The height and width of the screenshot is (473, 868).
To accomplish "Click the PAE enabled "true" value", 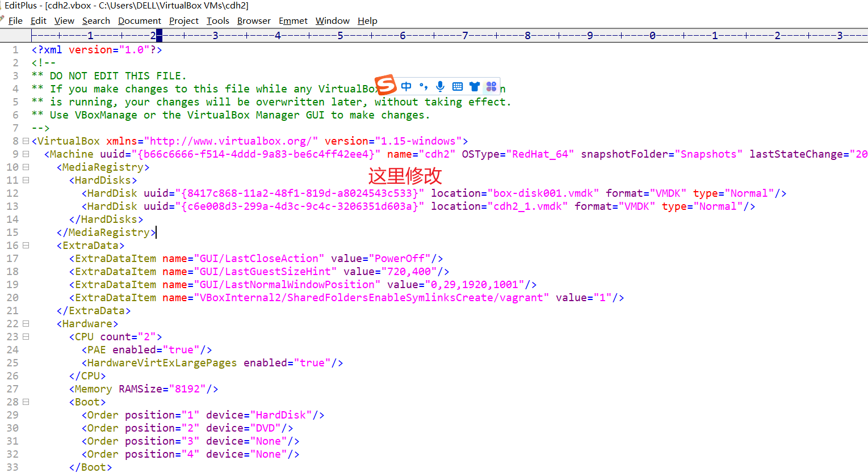I will [x=181, y=350].
